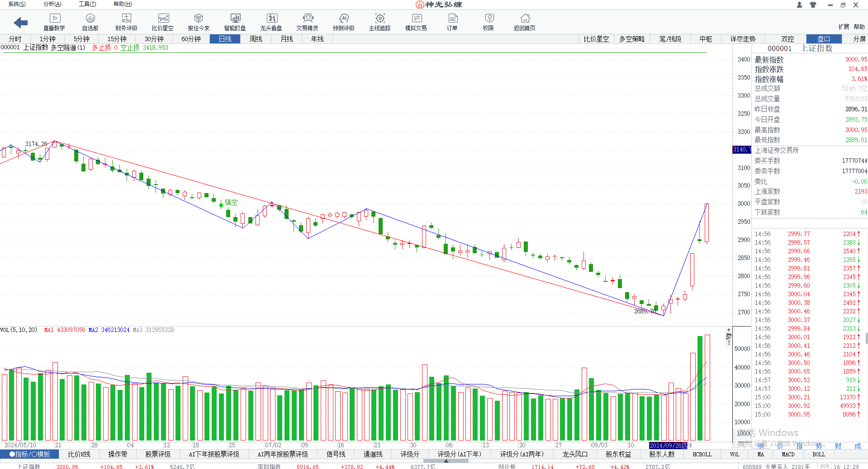Image resolution: width=868 pixels, height=469 pixels.
Task: Open the 主线追踪 tracking icon
Action: 380,22
